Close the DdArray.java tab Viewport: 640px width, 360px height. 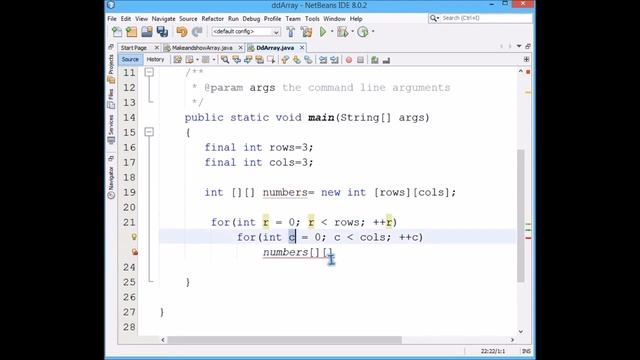[x=302, y=48]
